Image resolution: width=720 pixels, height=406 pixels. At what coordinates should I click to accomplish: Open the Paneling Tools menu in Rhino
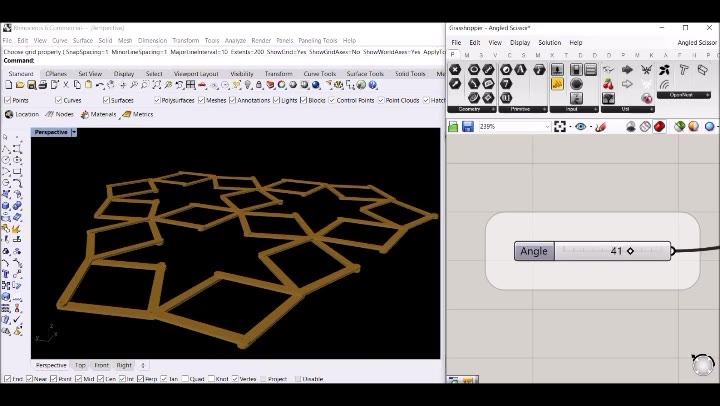(318, 40)
